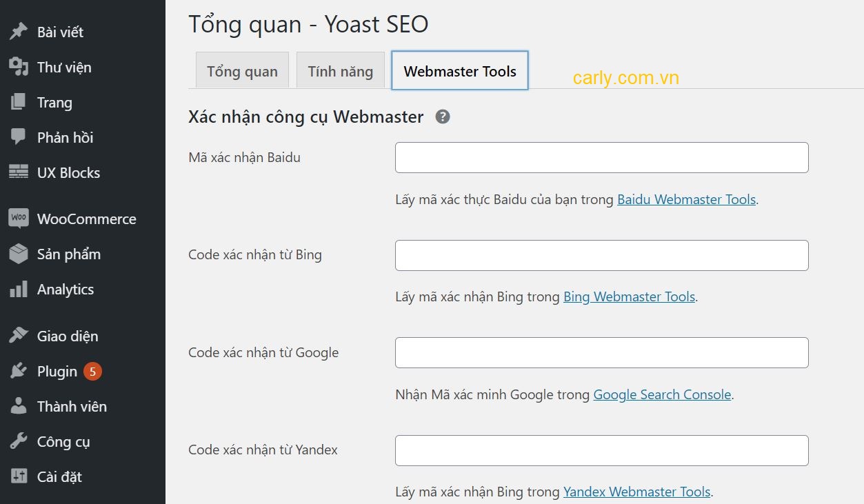864x504 pixels.
Task: Click the plug icon beside Plugin
Action: pos(19,371)
